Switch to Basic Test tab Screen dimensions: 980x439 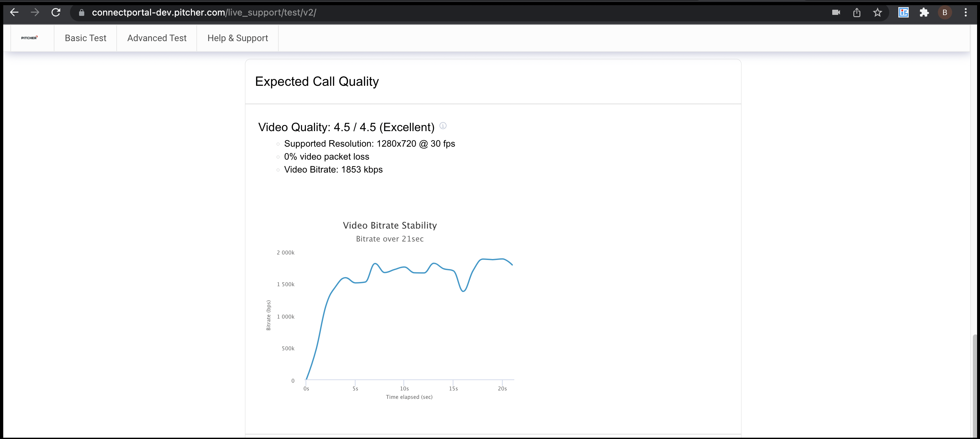[86, 38]
